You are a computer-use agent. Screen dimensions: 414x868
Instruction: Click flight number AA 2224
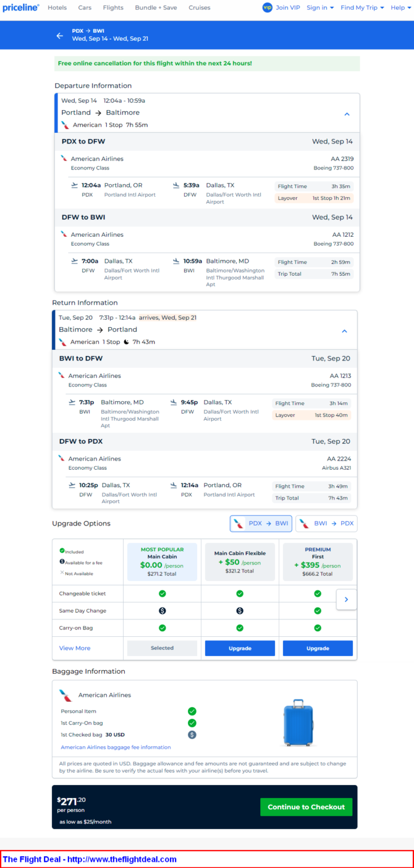click(339, 459)
